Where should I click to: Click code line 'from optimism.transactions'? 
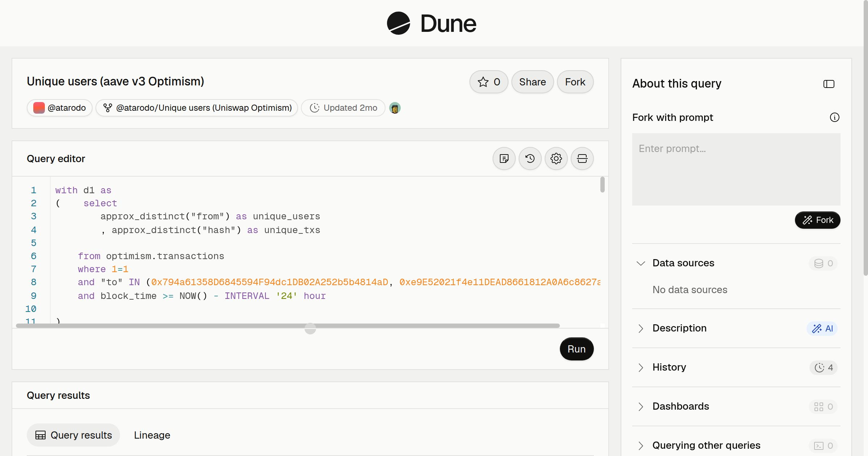click(x=151, y=256)
